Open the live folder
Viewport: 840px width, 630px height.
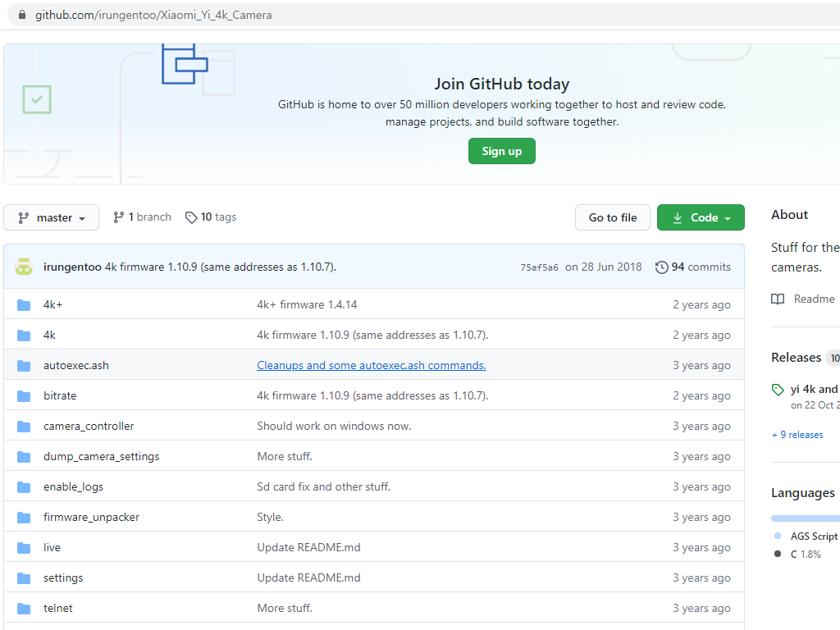point(52,547)
